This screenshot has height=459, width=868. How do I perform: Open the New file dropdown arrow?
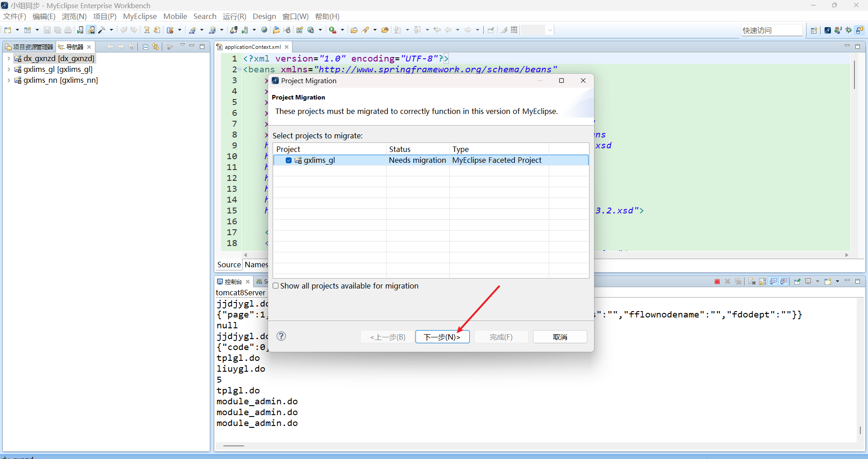[x=17, y=30]
